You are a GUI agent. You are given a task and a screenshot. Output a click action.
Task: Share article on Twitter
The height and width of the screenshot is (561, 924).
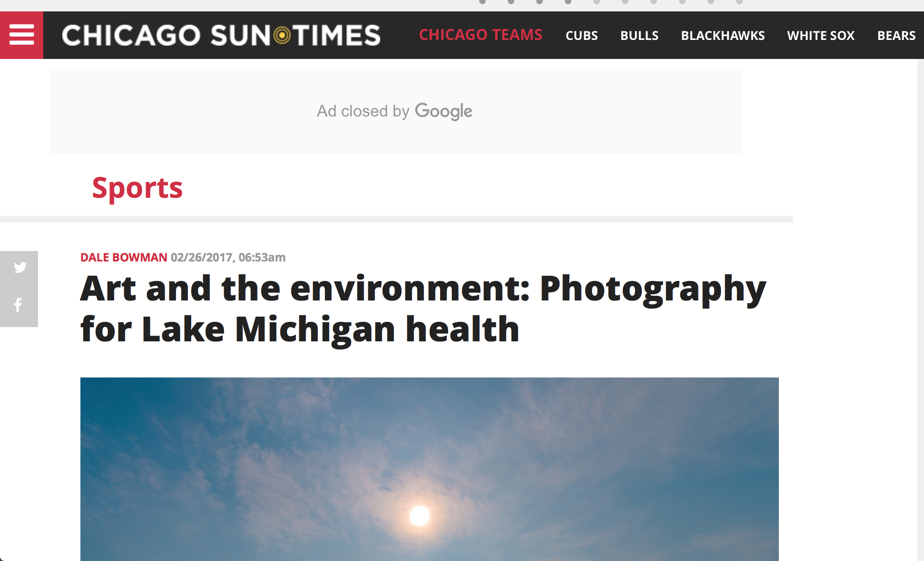coord(20,267)
